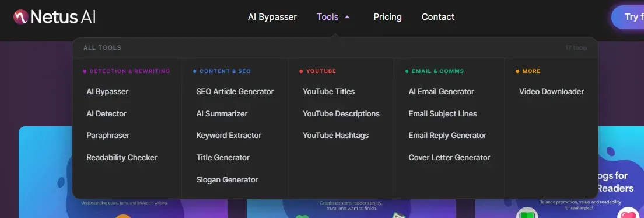Image resolution: width=644 pixels, height=218 pixels.
Task: Open the Slogan Generator tool
Action: [227, 180]
